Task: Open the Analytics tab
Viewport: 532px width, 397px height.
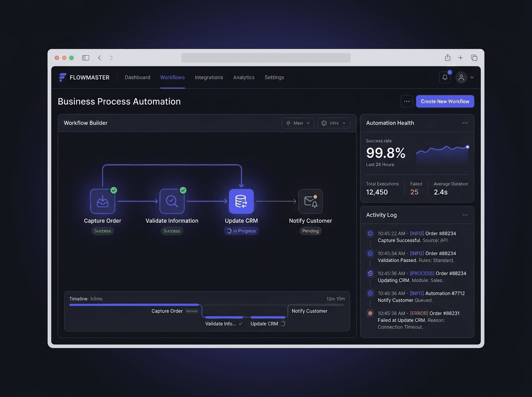Action: (x=244, y=78)
